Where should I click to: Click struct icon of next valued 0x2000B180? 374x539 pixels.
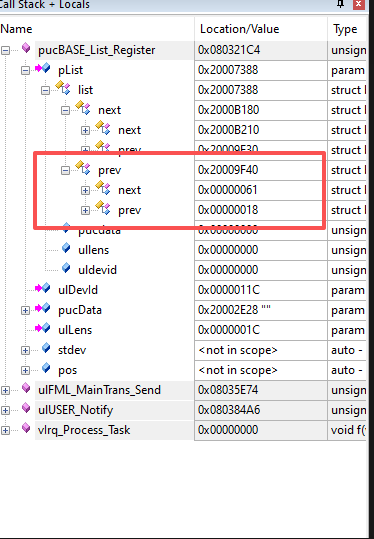[83, 108]
